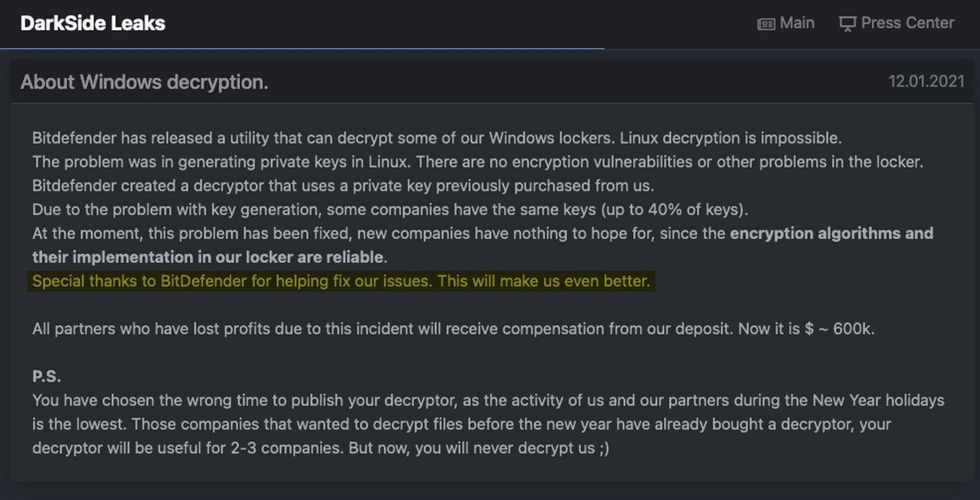Open the Press Center navigation link
Viewport: 980px width, 500px height.
907,23
